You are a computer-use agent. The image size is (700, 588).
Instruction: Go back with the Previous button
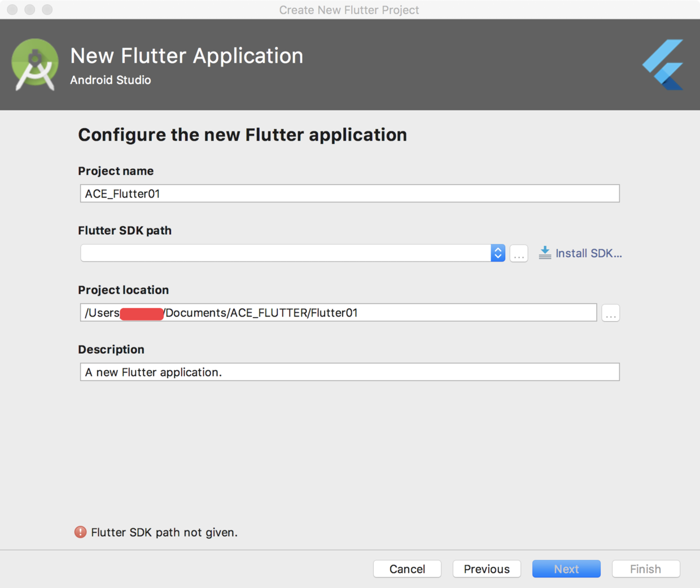[487, 569]
